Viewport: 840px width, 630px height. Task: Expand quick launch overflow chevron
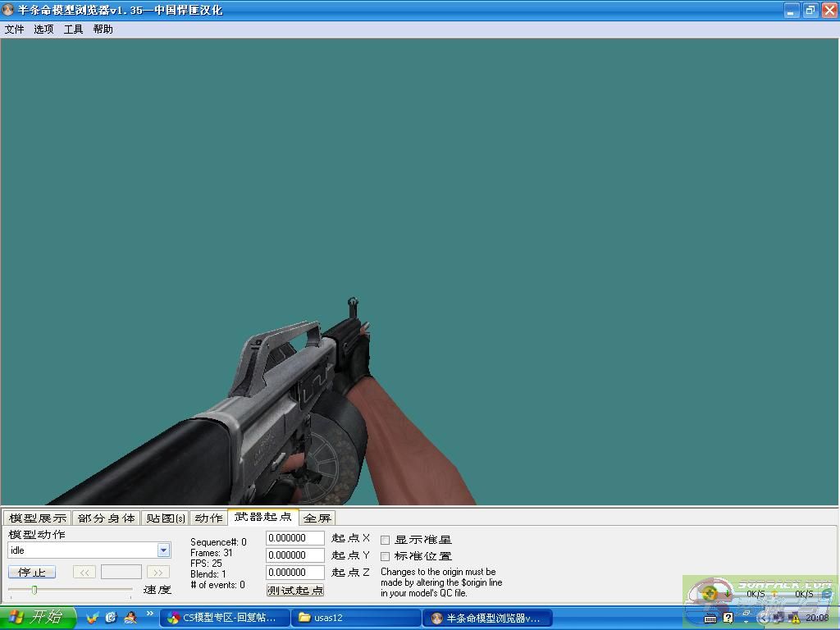[x=150, y=613]
